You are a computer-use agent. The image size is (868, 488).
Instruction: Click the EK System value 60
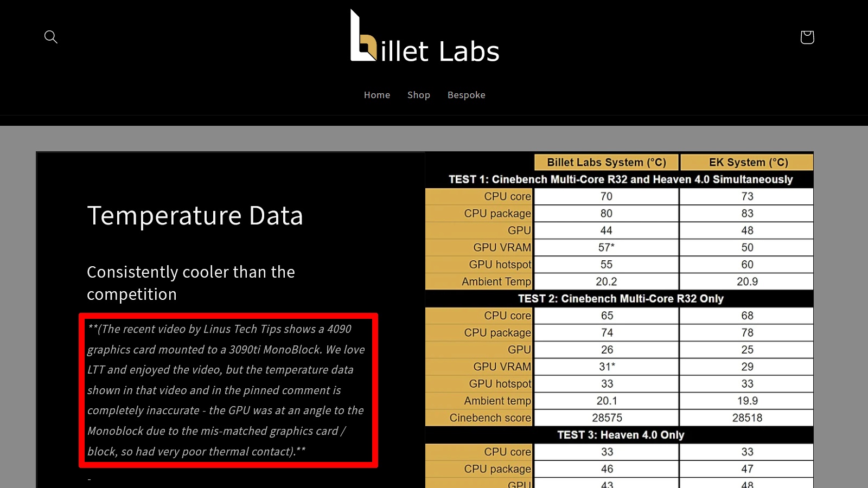[748, 265]
